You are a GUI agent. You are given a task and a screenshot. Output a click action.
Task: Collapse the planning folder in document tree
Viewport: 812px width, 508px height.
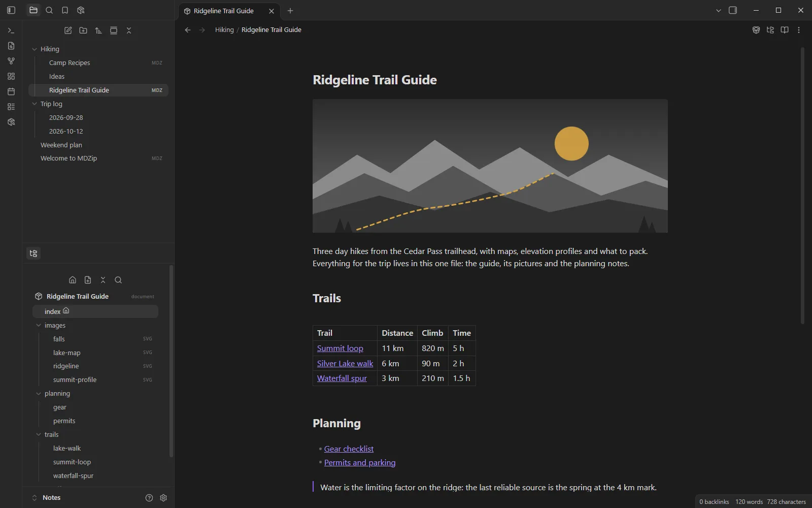39,394
